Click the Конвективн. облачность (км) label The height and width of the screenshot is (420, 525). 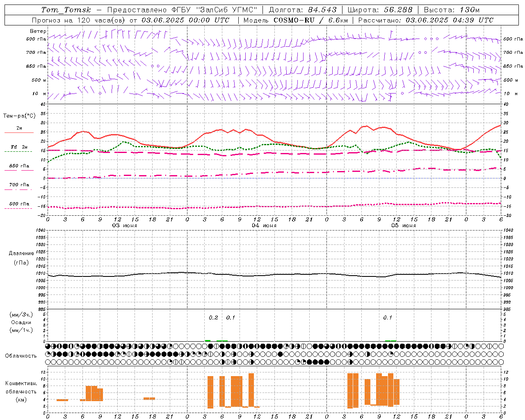click(x=21, y=391)
